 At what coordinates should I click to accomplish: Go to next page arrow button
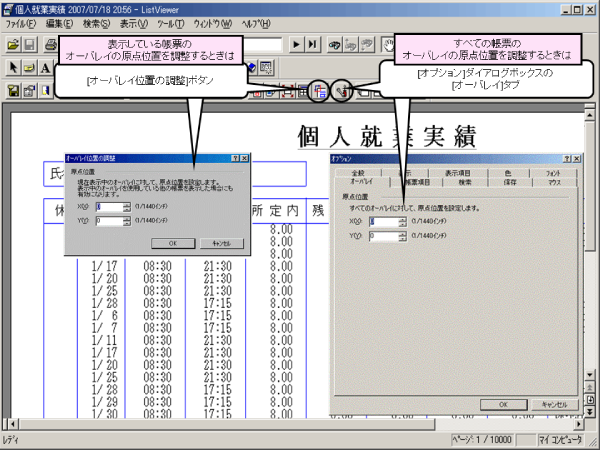(296, 45)
